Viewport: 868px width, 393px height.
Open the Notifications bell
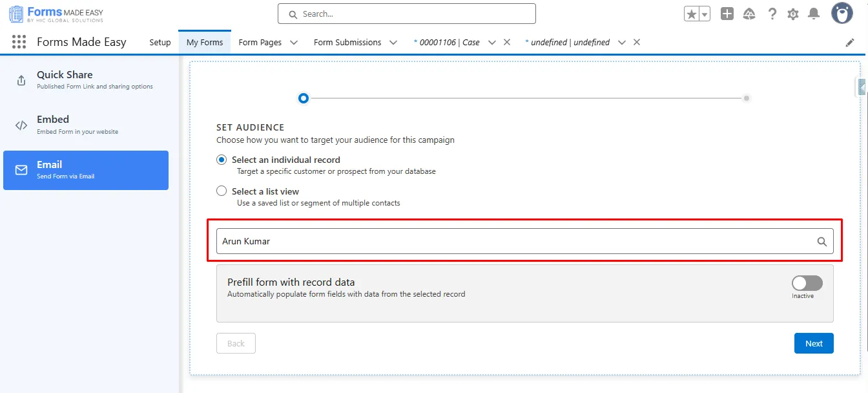[814, 14]
